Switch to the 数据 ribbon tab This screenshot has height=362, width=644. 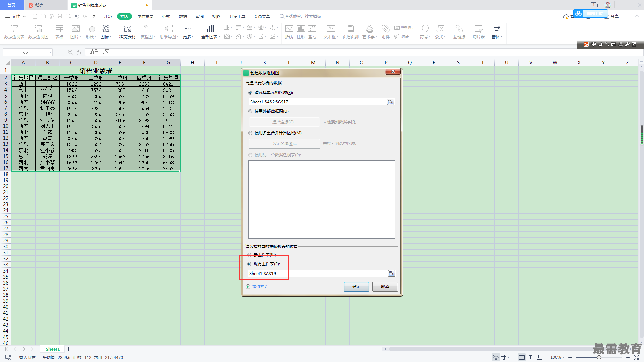pos(183,16)
